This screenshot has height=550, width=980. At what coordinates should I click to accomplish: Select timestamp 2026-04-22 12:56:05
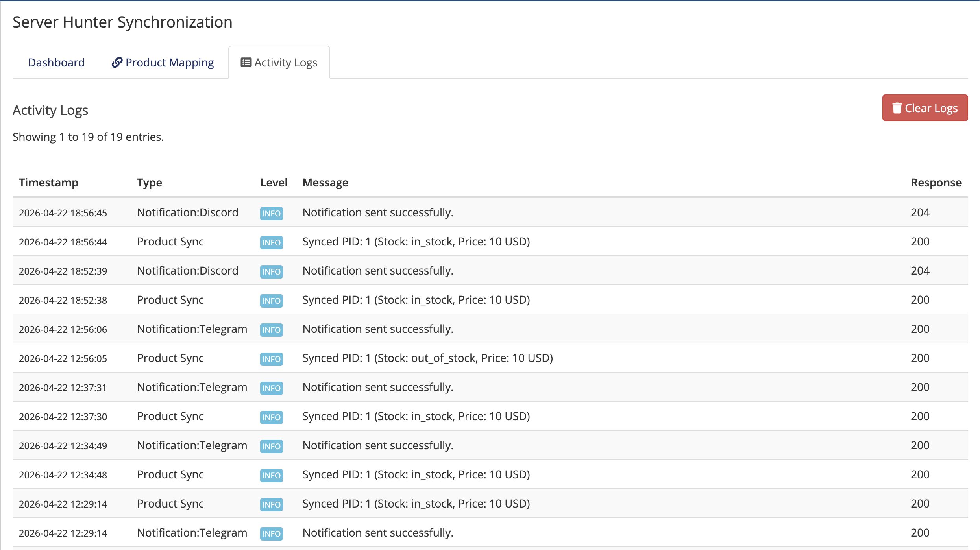coord(63,358)
